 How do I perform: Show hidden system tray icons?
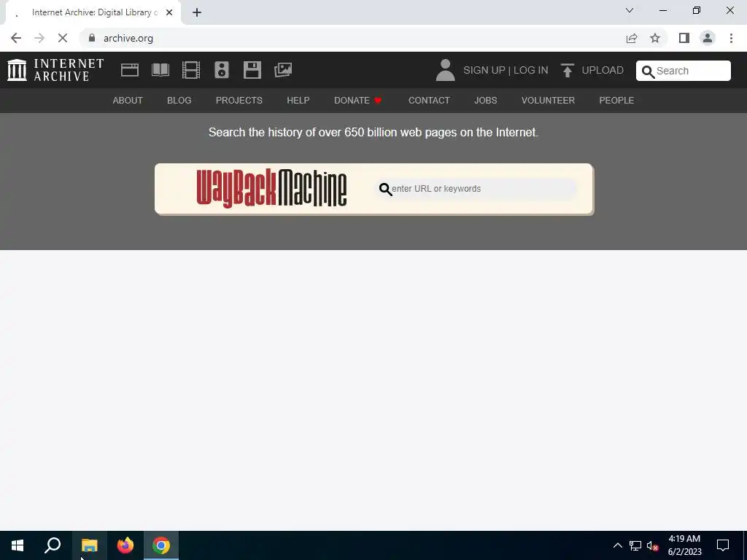click(617, 545)
